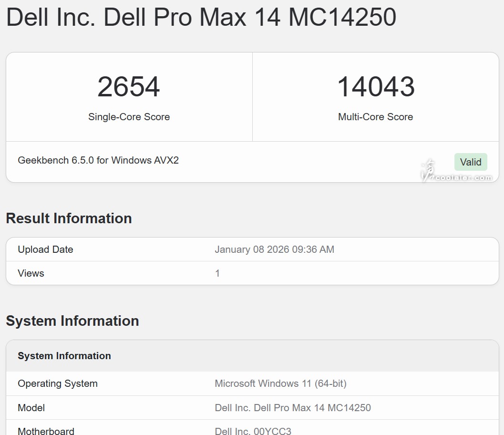The height and width of the screenshot is (435, 504).
Task: Click the views count value 1
Action: [x=217, y=273]
